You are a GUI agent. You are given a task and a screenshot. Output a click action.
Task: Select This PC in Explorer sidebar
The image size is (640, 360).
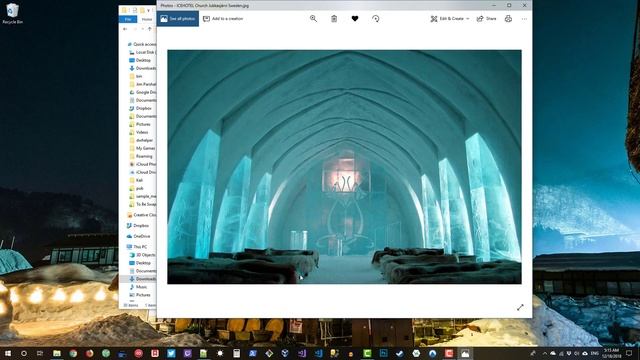[137, 247]
